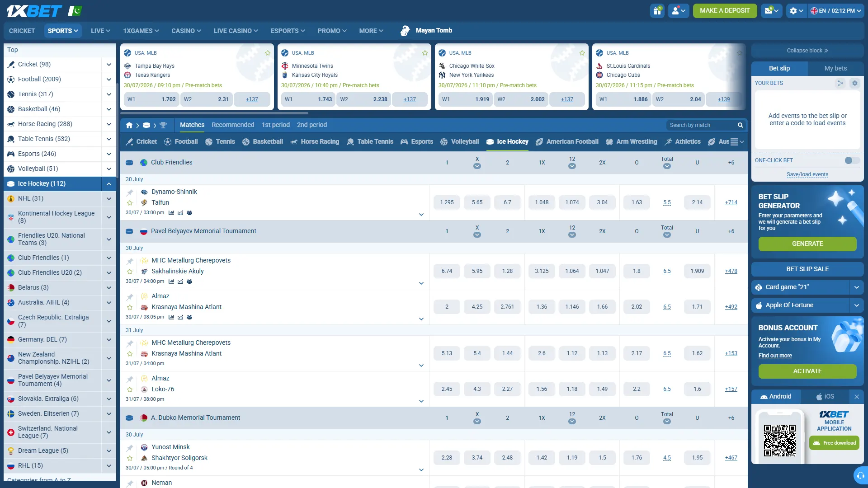Expand the NHL (31) league
This screenshot has height=488, width=868.
click(109, 199)
